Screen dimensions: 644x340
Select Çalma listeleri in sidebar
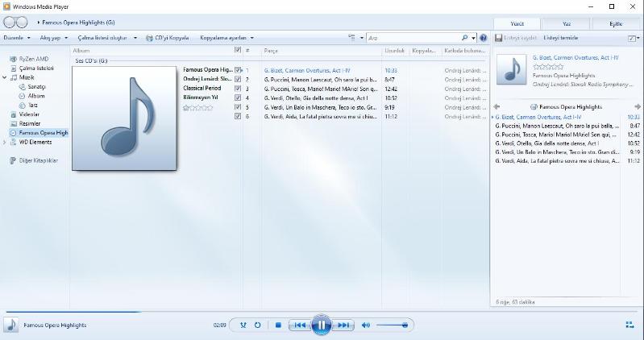[x=36, y=68]
